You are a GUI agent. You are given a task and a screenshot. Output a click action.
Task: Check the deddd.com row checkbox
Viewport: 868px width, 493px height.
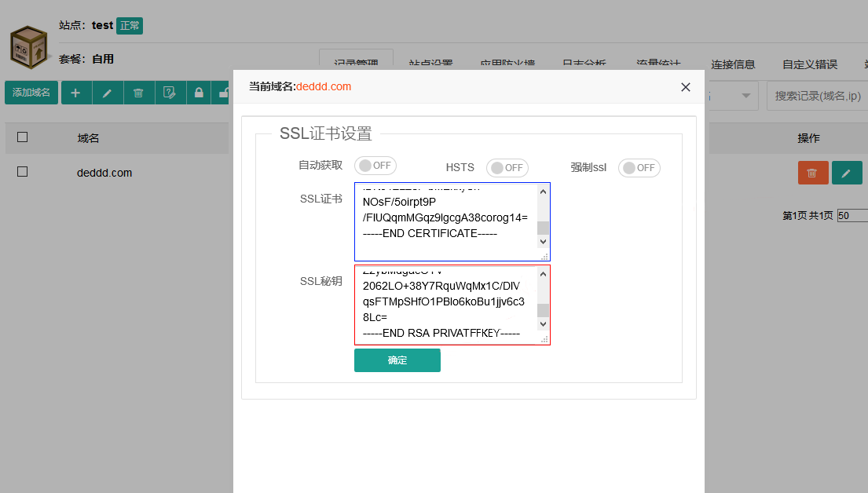coord(22,171)
